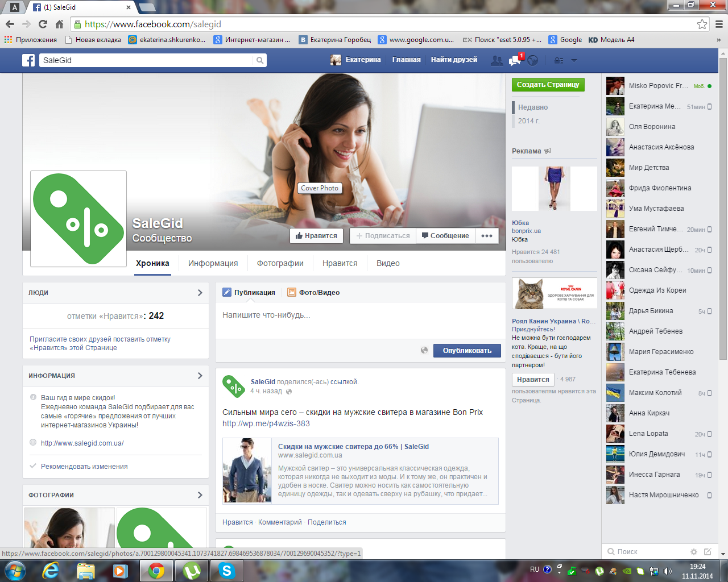Open the Главная link in the top bar
The width and height of the screenshot is (728, 582).
[x=407, y=60]
